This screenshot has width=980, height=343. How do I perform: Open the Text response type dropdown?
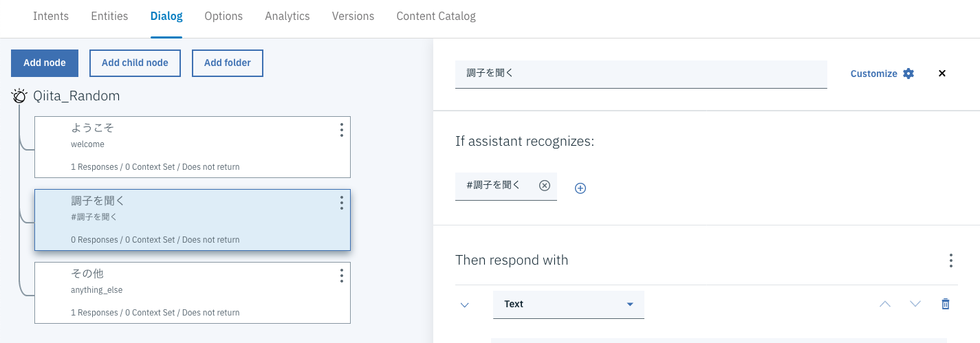pos(568,305)
